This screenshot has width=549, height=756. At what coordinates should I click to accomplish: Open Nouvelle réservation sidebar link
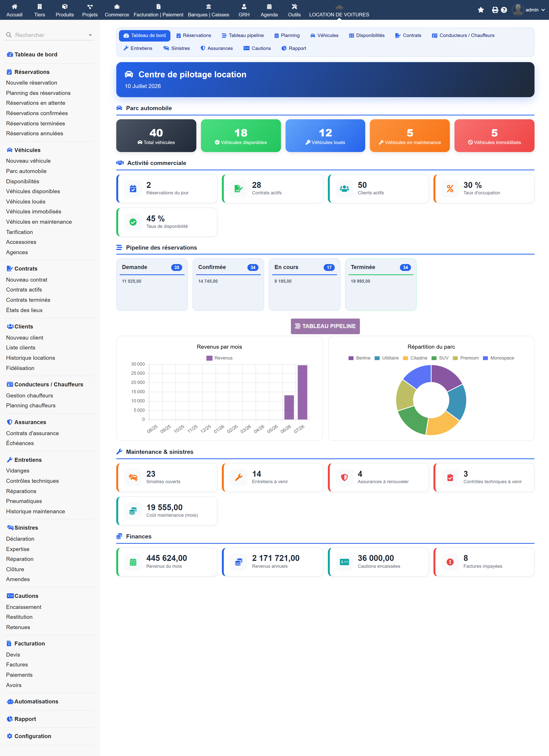(x=32, y=83)
